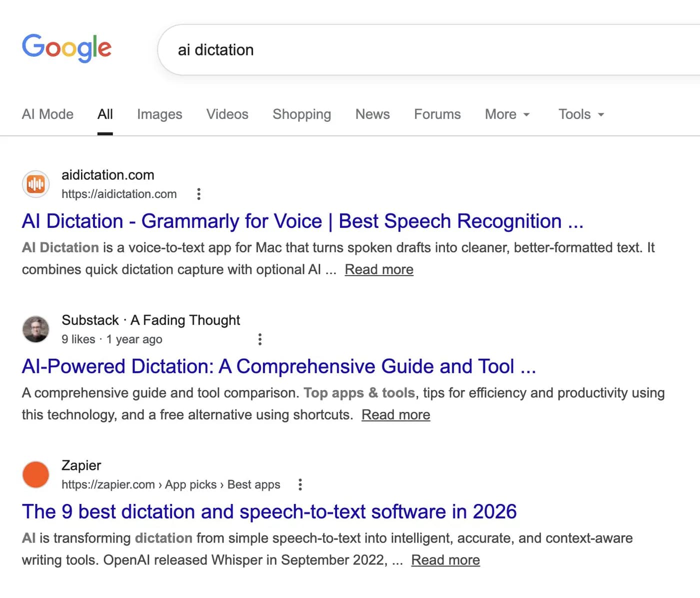700x598 pixels.
Task: Click the Substack author profile picture
Action: 35,329
